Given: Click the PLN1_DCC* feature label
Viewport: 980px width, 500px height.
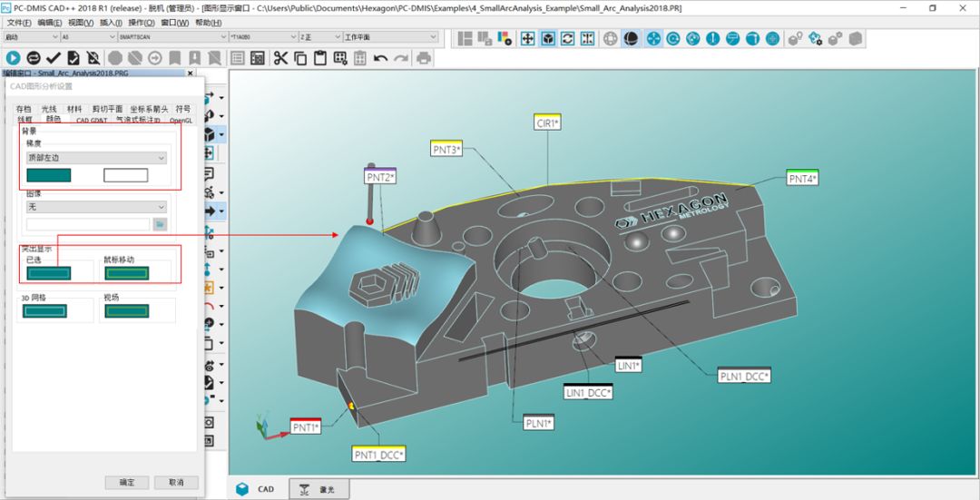Looking at the screenshot, I should pyautogui.click(x=744, y=377).
